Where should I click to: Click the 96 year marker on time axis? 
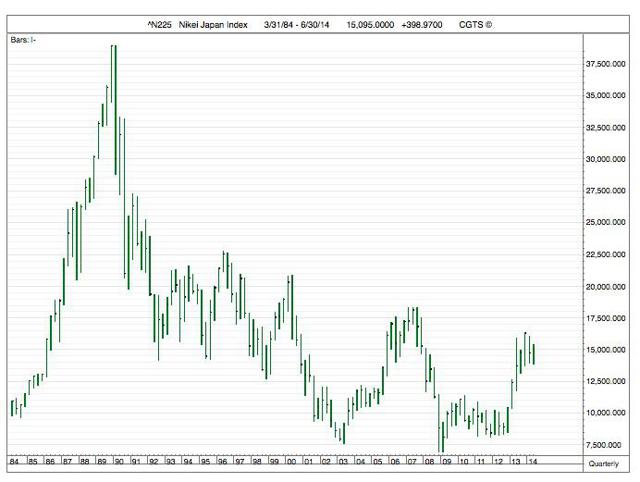point(222,462)
